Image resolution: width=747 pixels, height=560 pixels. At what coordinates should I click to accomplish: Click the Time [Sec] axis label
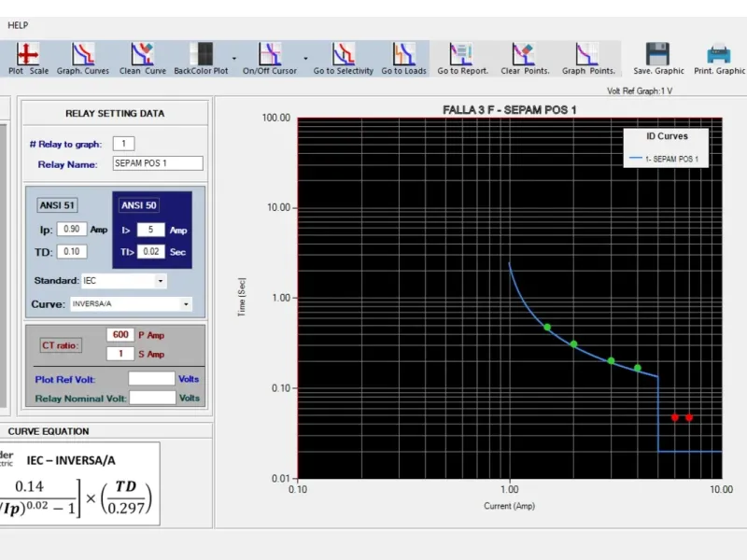click(242, 297)
